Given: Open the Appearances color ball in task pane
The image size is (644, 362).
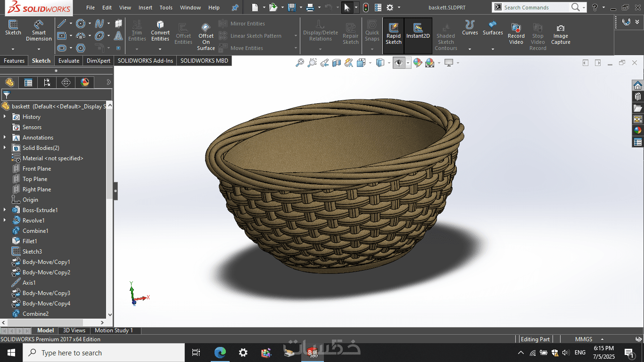Looking at the screenshot, I should click(637, 131).
